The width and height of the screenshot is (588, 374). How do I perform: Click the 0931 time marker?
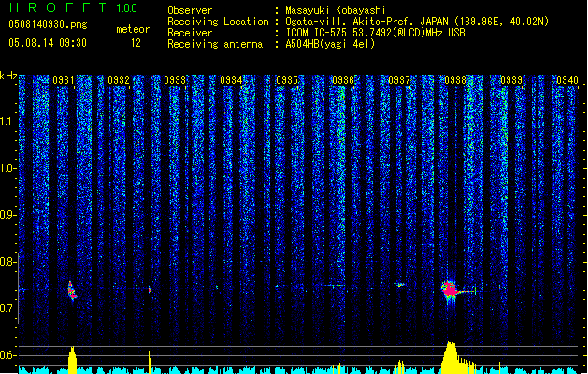(63, 79)
